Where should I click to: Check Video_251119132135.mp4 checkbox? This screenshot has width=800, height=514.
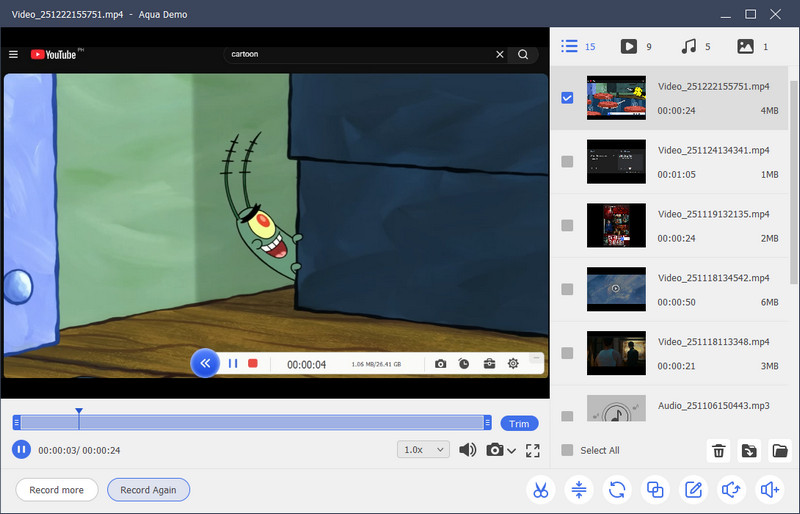(567, 225)
